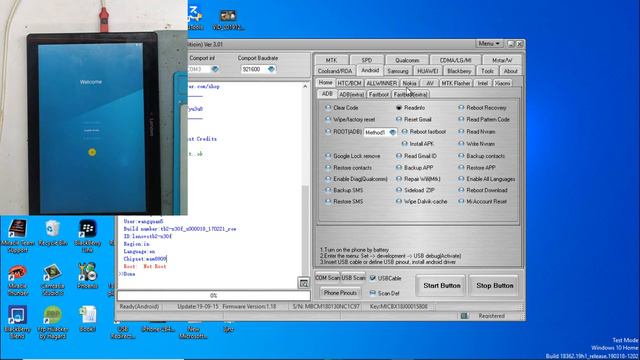Open the Xiaomi sub-tab
This screenshot has width=640, height=360.
pyautogui.click(x=502, y=83)
